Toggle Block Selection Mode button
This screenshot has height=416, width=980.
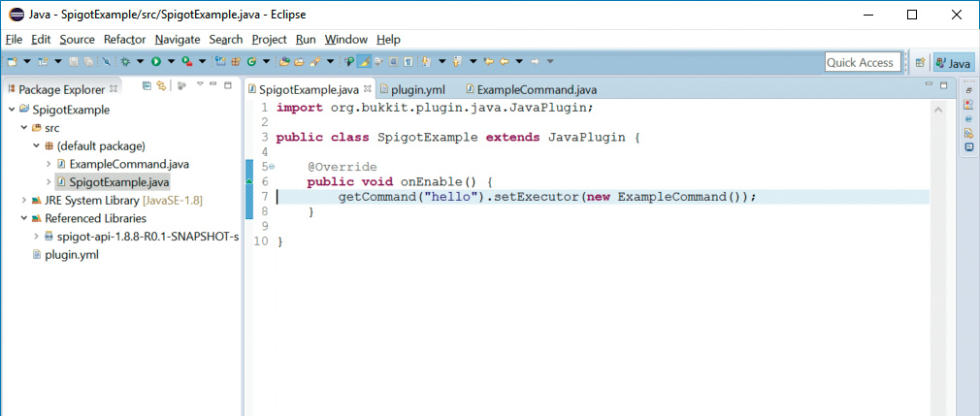pos(394,61)
